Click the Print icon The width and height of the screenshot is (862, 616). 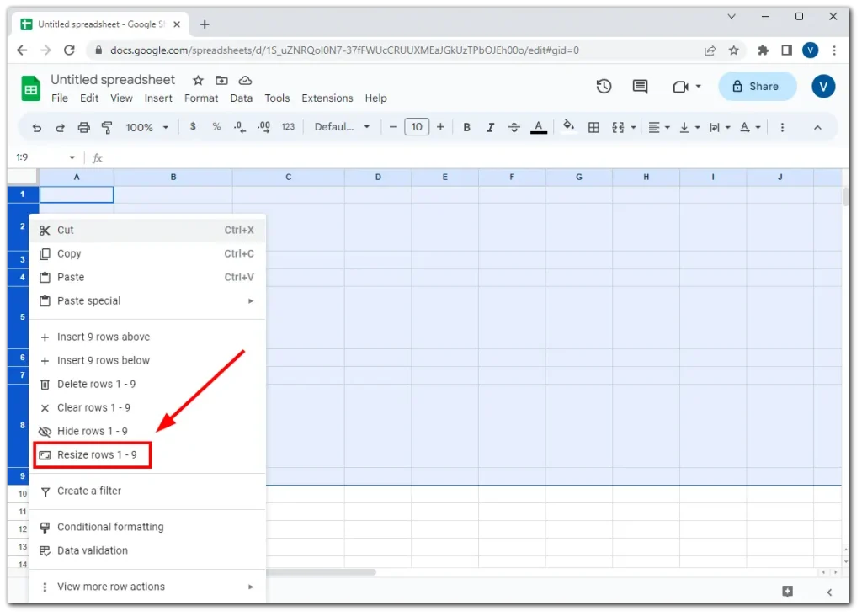[x=83, y=127]
